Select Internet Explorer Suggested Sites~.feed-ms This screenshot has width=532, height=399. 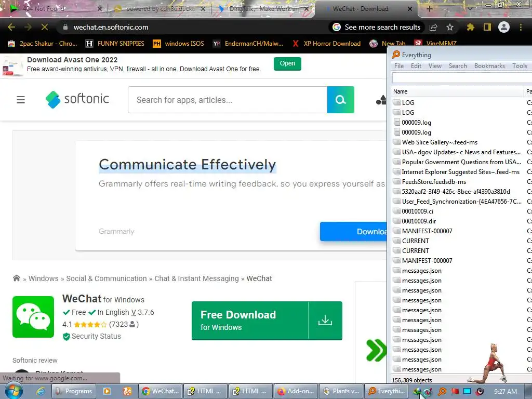click(x=460, y=172)
